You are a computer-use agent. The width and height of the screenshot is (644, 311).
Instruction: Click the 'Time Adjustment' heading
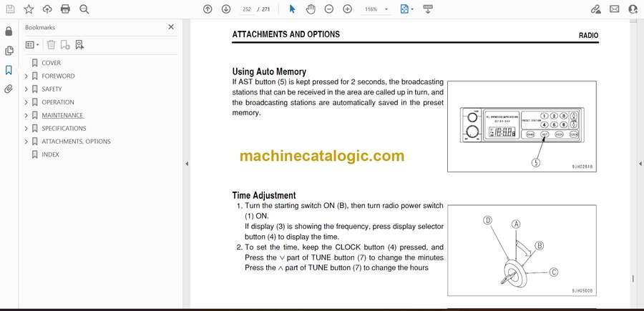click(x=263, y=195)
